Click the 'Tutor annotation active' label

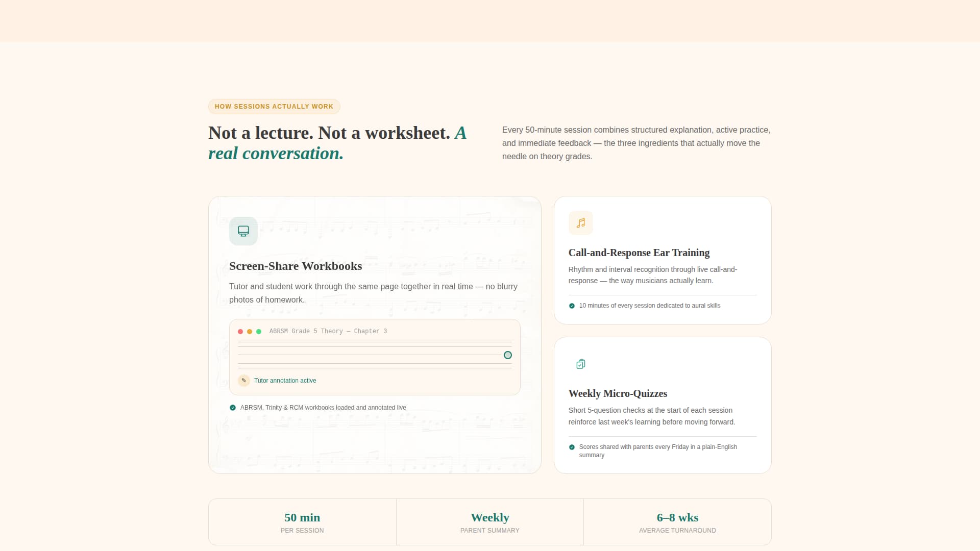[285, 381]
